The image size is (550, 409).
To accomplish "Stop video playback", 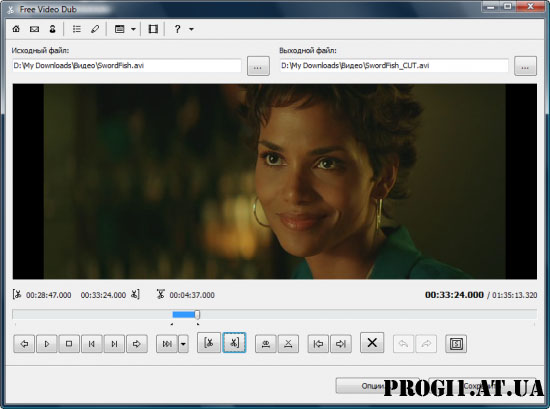I will 69,344.
